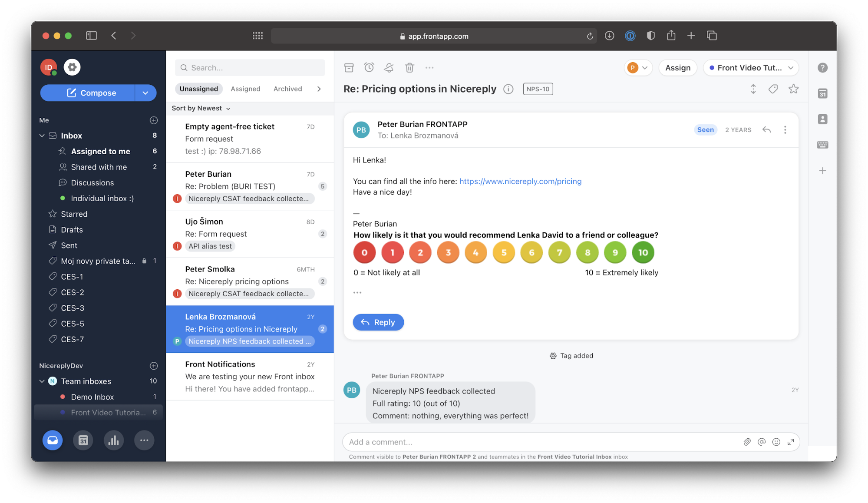
Task: Click the Seen status badge
Action: 705,130
